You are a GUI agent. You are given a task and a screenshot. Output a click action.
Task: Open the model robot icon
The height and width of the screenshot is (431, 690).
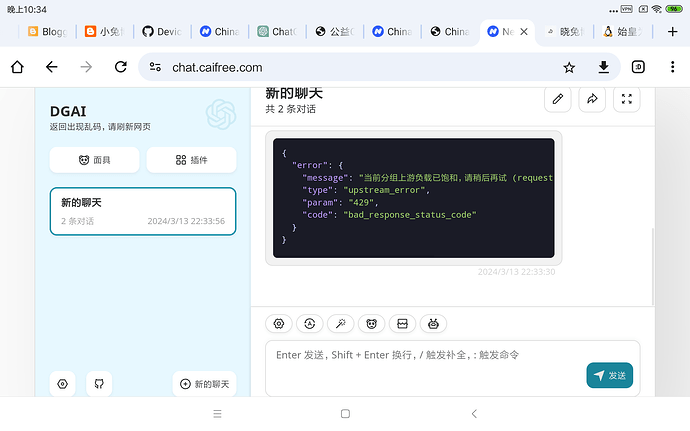433,324
